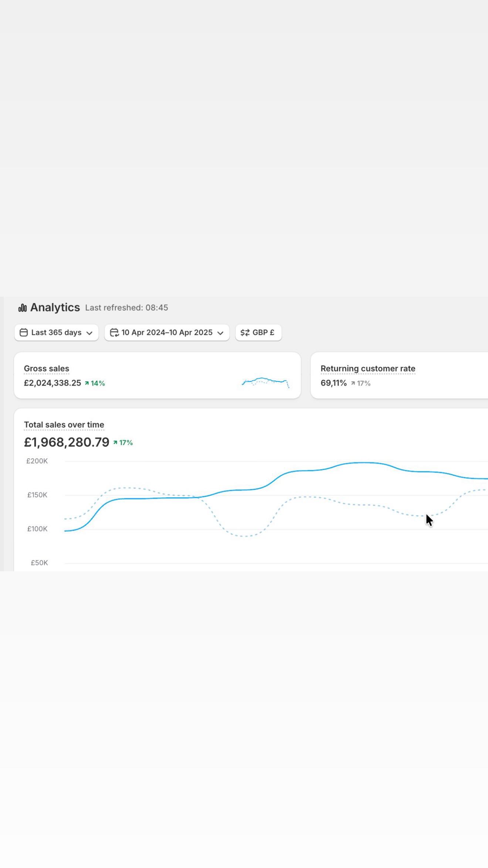Click the £200K axis label
Screen dimensions: 488x868
click(x=37, y=461)
